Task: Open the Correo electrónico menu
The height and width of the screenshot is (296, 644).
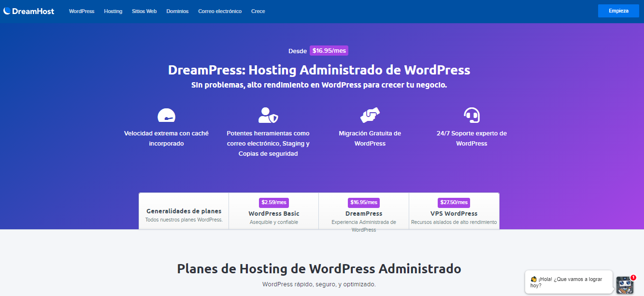Action: tap(220, 11)
